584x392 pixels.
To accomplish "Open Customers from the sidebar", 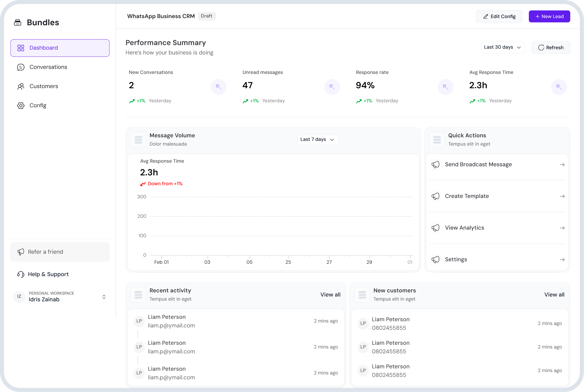I will tap(44, 86).
